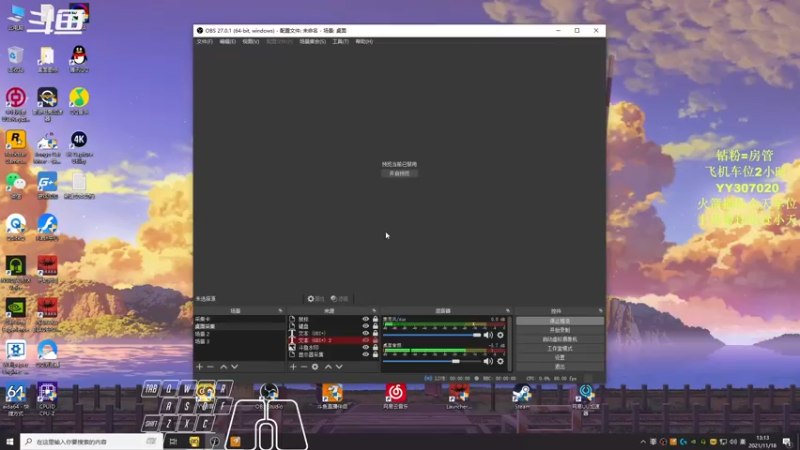Click the 退出 button
Screen dimensions: 800x450
click(560, 367)
